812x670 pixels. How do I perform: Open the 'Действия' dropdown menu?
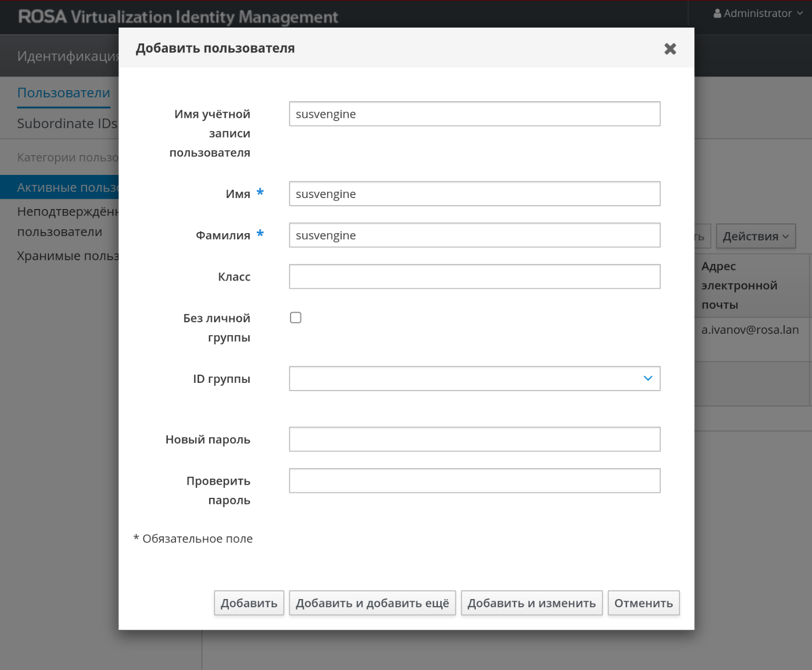point(755,237)
